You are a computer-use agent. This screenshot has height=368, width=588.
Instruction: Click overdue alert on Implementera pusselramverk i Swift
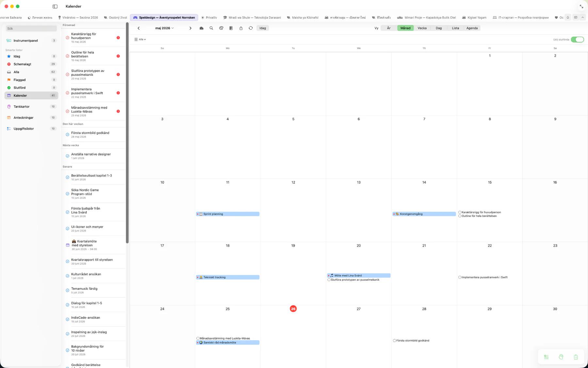(x=118, y=93)
